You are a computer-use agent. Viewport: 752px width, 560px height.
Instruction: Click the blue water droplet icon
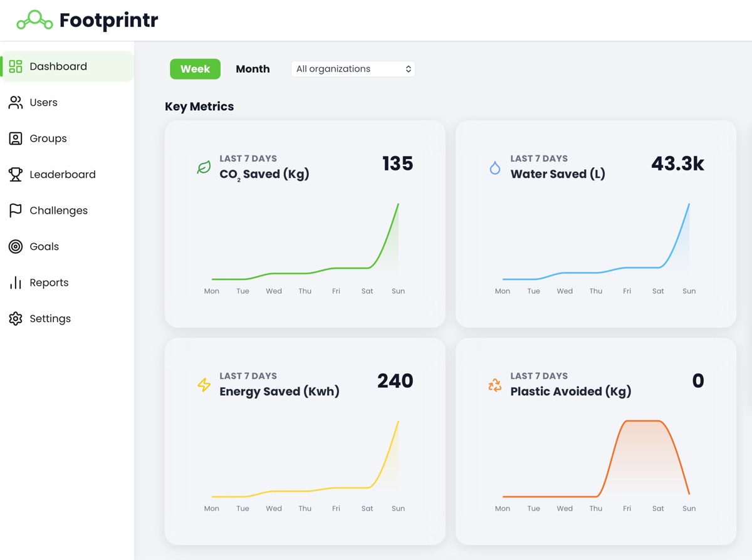[x=495, y=167]
